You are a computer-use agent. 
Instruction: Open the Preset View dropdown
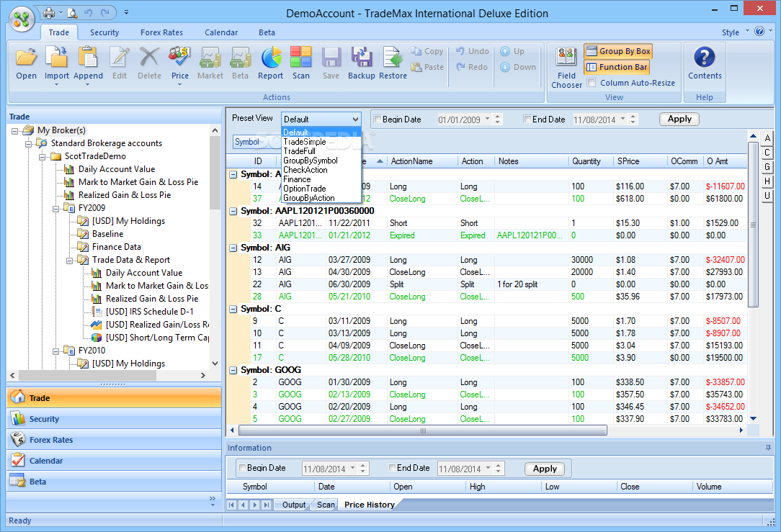point(321,120)
